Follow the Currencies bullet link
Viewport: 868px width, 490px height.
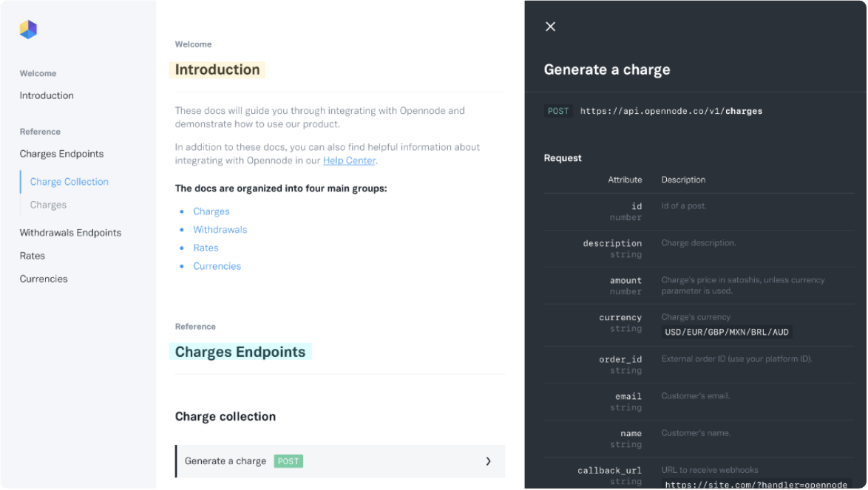pos(217,266)
